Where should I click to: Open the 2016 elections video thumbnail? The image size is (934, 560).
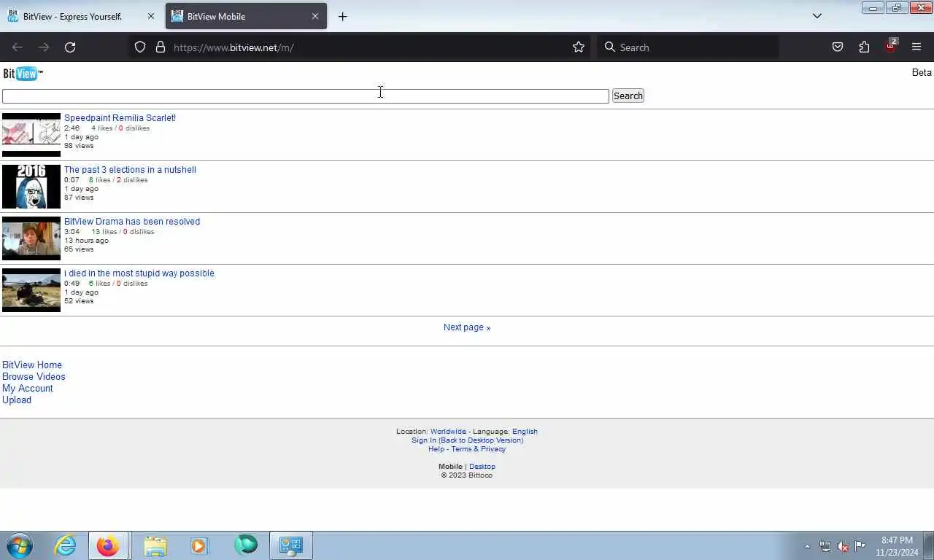[x=31, y=187]
